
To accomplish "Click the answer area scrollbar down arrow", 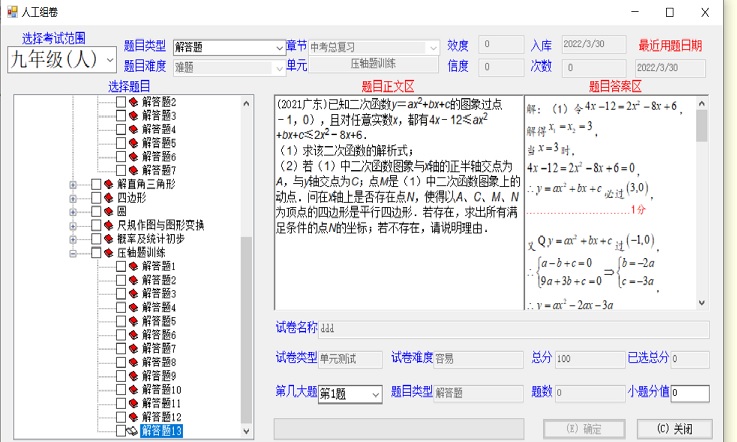I will tap(702, 303).
